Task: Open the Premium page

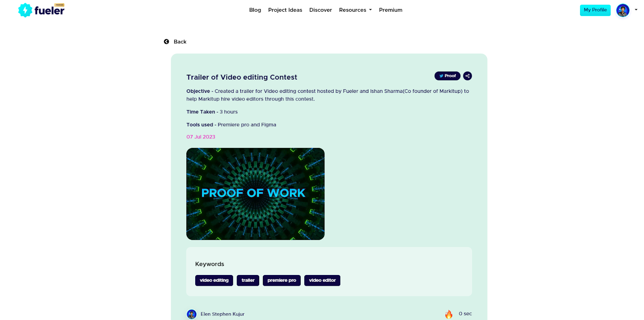Action: [390, 10]
